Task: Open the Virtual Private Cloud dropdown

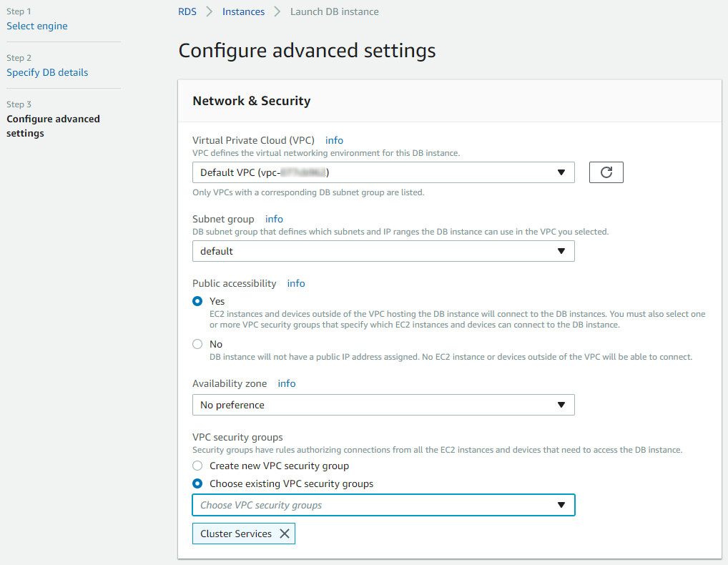Action: pyautogui.click(x=383, y=172)
